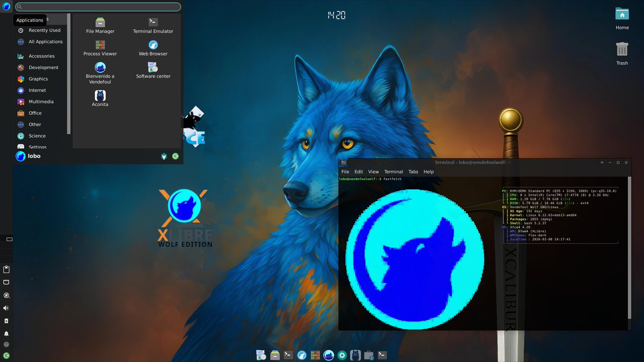The image size is (644, 362).
Task: Open Aconita wolf icon in bottom dock
Action: pos(355,354)
